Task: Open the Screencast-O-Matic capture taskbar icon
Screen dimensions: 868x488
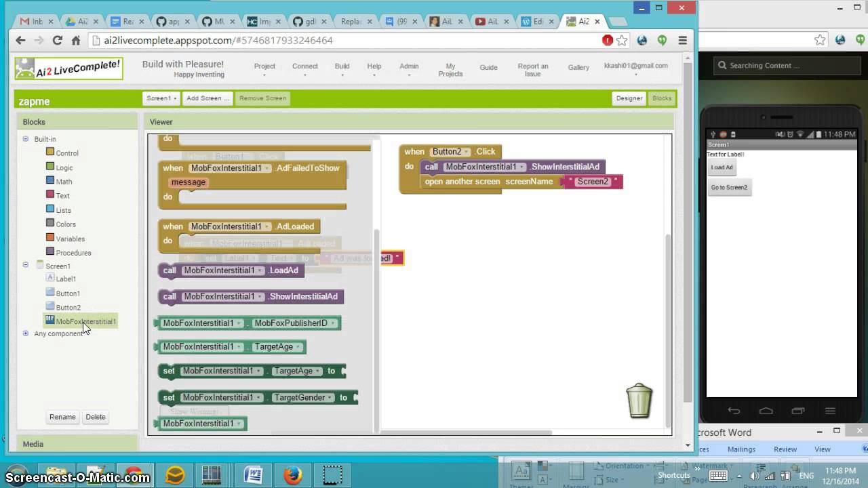Action: point(332,475)
